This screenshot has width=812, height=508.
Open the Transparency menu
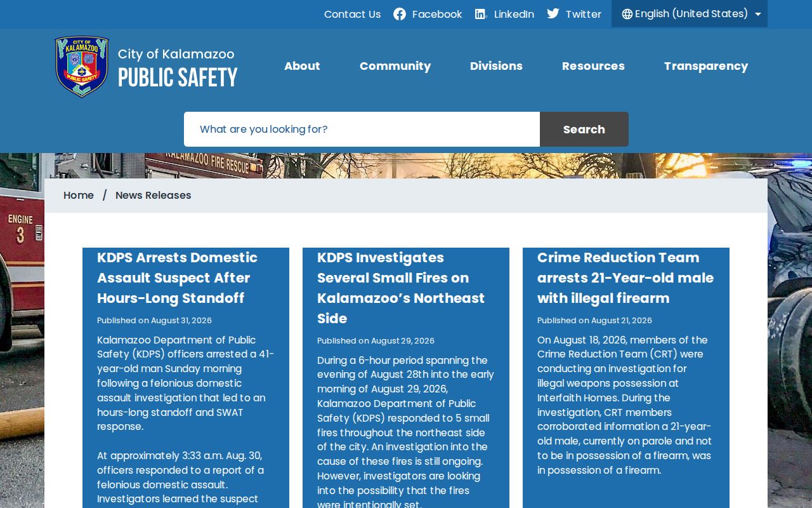(706, 66)
